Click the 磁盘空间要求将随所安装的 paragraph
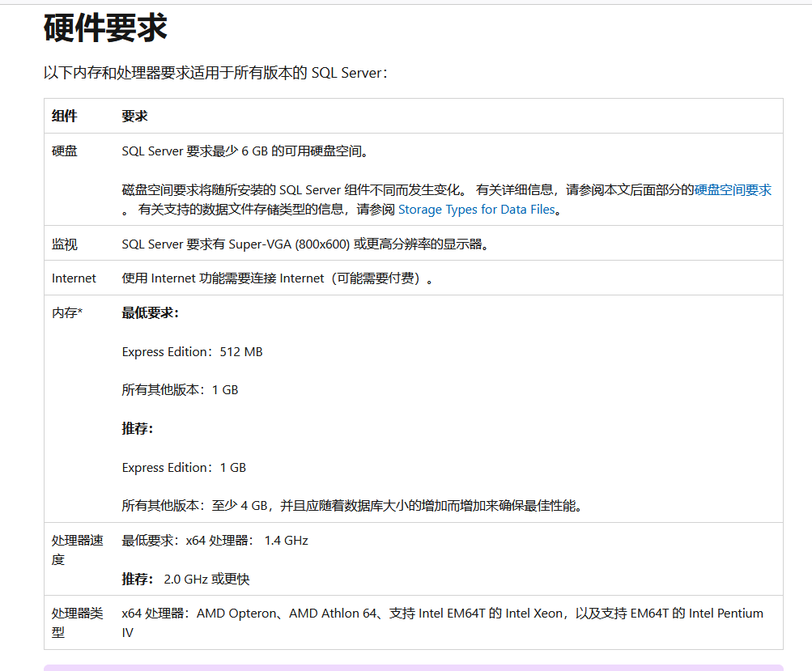 point(446,199)
